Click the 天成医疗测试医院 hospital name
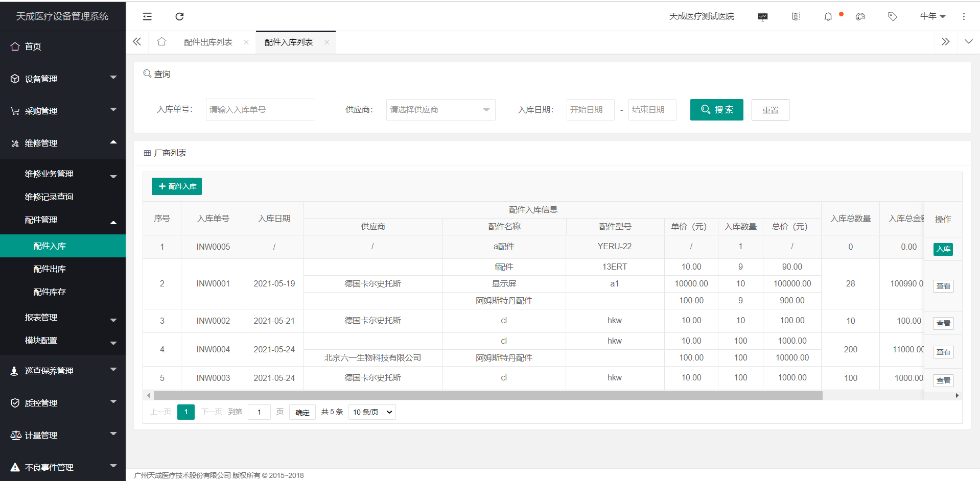The width and height of the screenshot is (980, 481). (702, 16)
